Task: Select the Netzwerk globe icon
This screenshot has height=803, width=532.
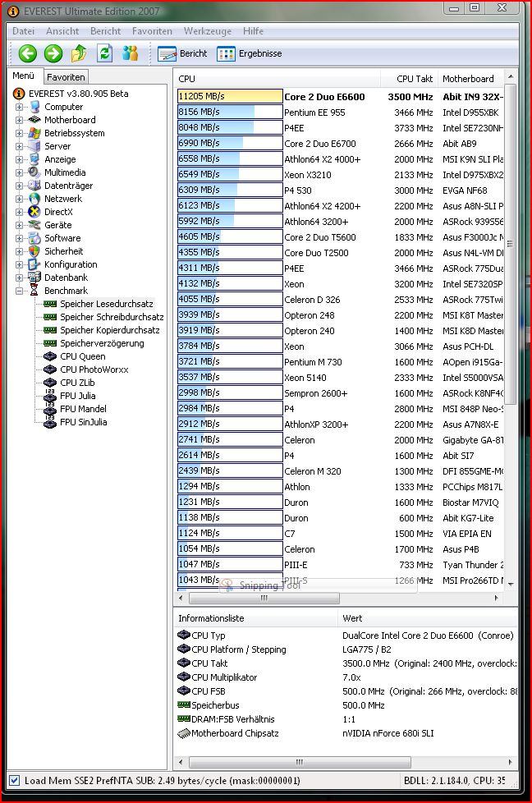Action: [34, 199]
